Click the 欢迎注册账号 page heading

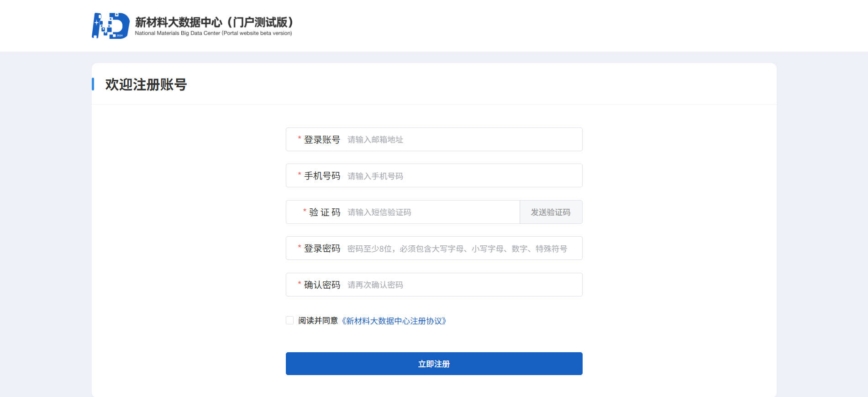click(147, 84)
